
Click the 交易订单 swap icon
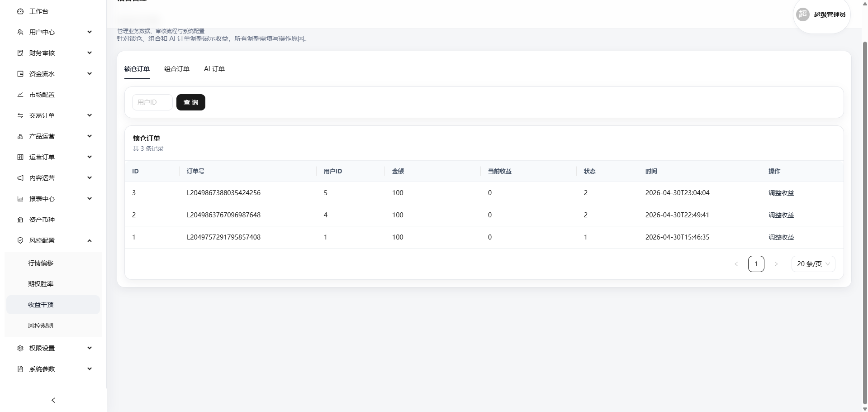(x=20, y=115)
